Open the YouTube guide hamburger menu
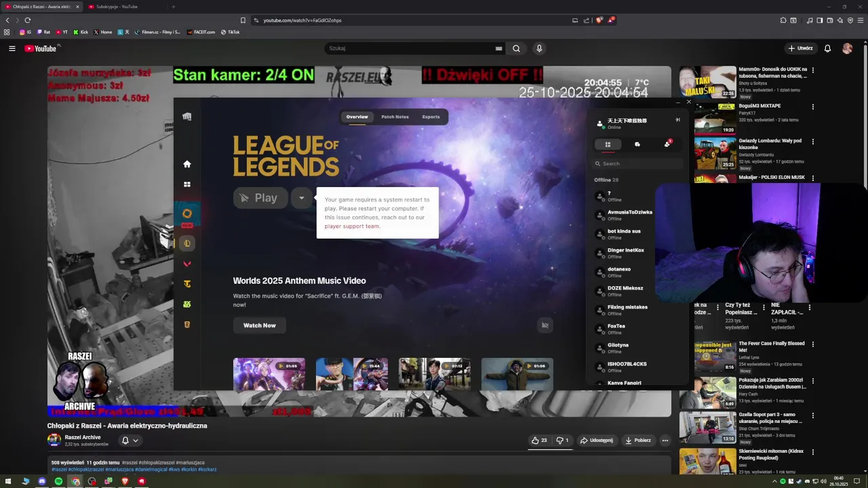Viewport: 868px width, 488px height. [x=12, y=48]
